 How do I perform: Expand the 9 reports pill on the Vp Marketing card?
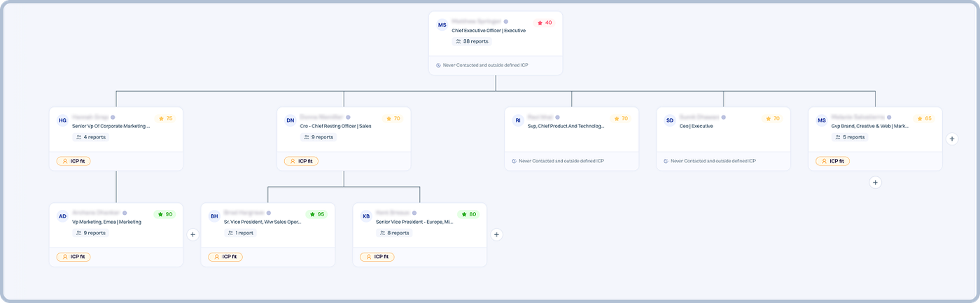coord(91,233)
